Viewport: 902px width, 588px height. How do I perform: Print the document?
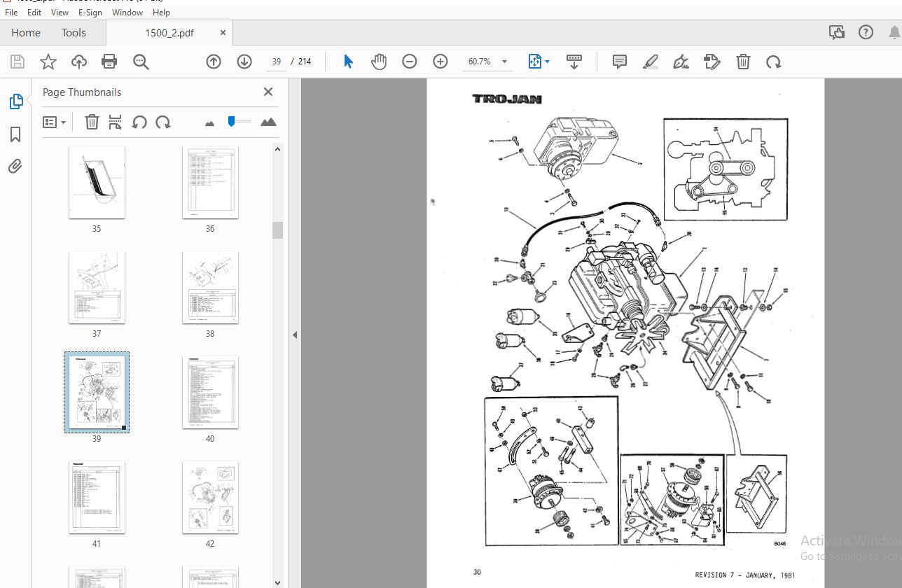tap(109, 62)
